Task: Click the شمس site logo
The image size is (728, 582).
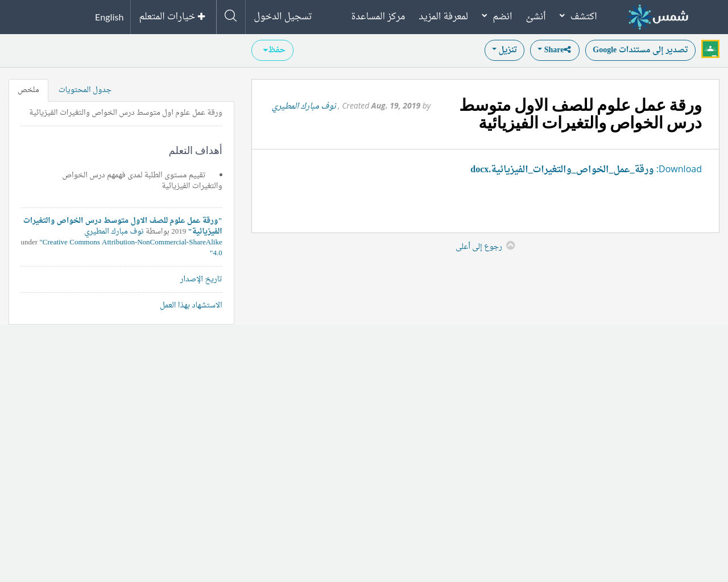Action: tap(658, 17)
